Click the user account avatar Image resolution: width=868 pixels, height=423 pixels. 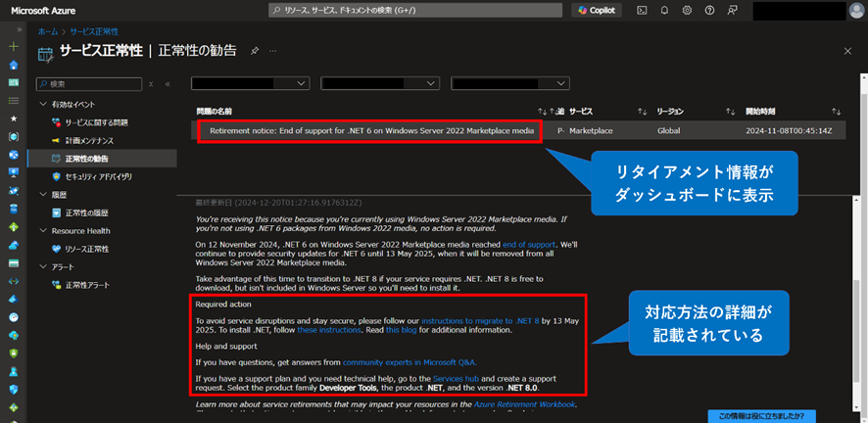click(x=856, y=11)
